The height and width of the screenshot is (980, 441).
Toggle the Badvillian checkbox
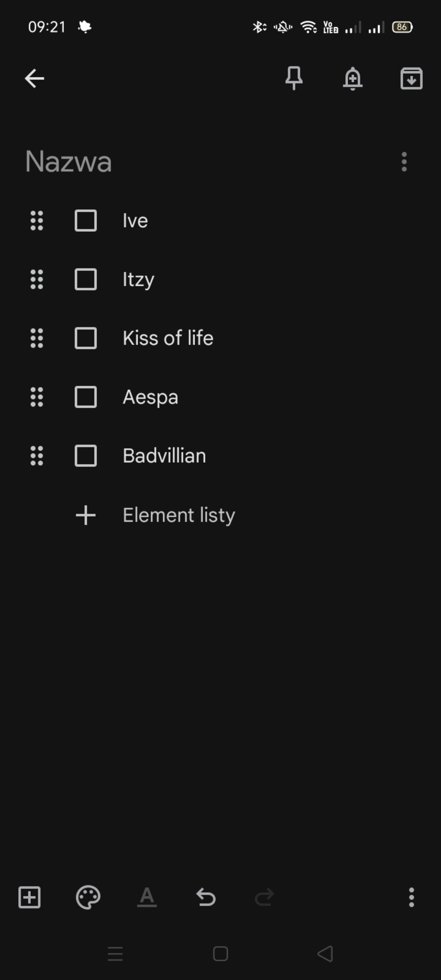[86, 456]
